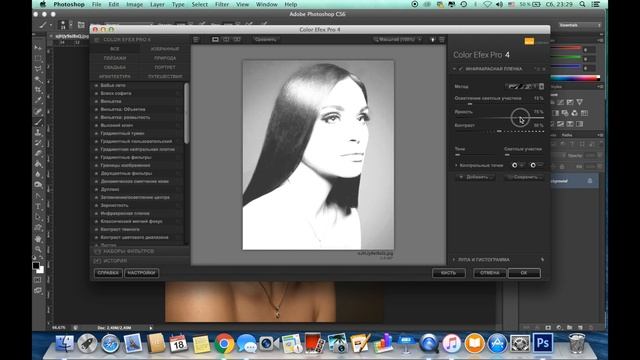640x360 pixels.
Task: Open the Trash in the Dock
Action: [577, 344]
